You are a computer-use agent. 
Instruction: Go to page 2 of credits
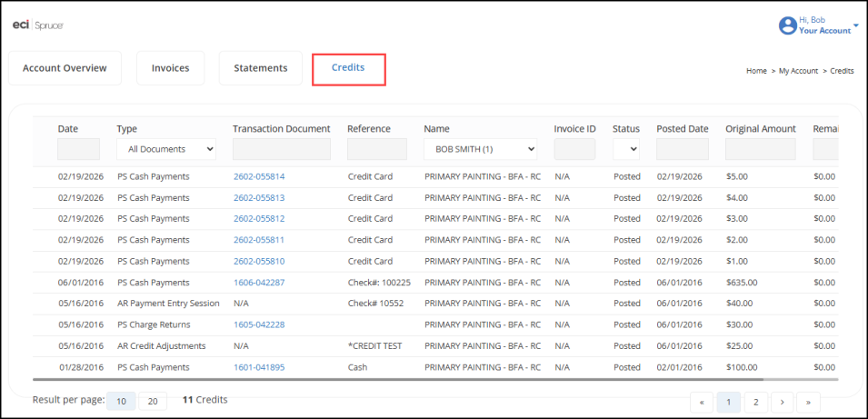tap(755, 402)
